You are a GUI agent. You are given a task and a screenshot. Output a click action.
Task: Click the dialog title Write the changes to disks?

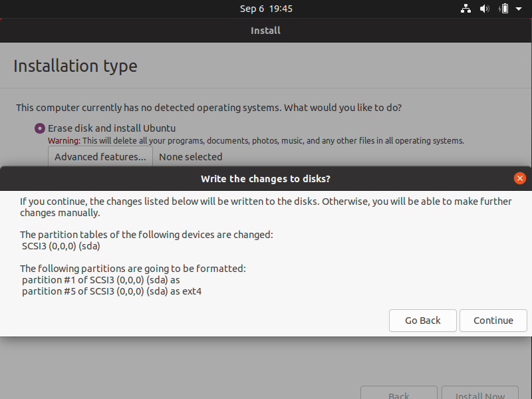[x=265, y=179]
